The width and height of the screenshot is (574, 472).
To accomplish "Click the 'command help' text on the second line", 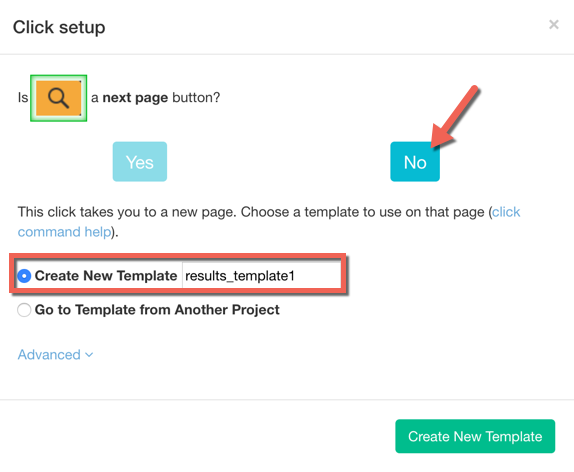I will coord(64,232).
